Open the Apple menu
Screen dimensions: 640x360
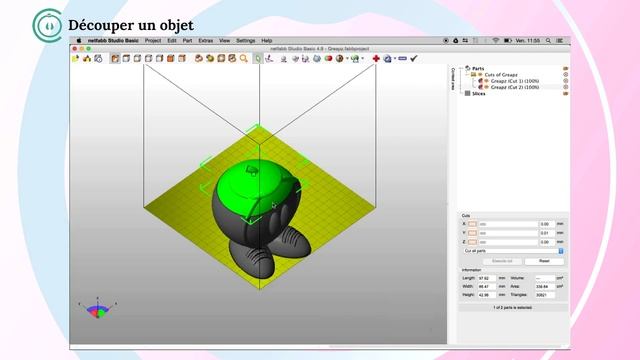point(78,41)
